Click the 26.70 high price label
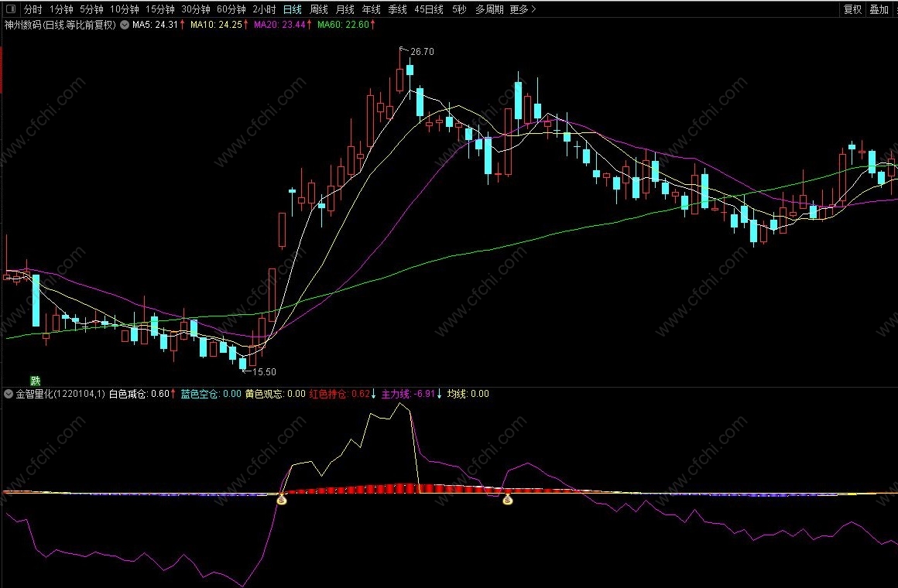The width and height of the screenshot is (898, 588). click(422, 52)
